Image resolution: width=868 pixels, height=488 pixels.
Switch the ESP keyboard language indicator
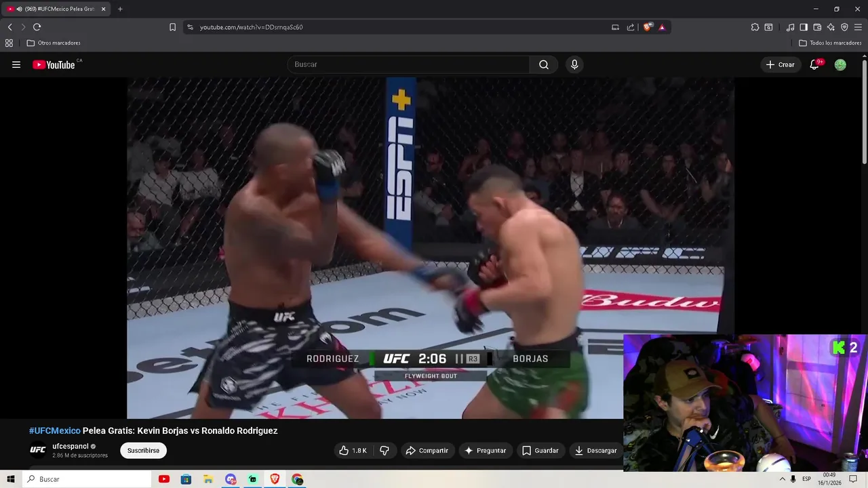click(806, 479)
